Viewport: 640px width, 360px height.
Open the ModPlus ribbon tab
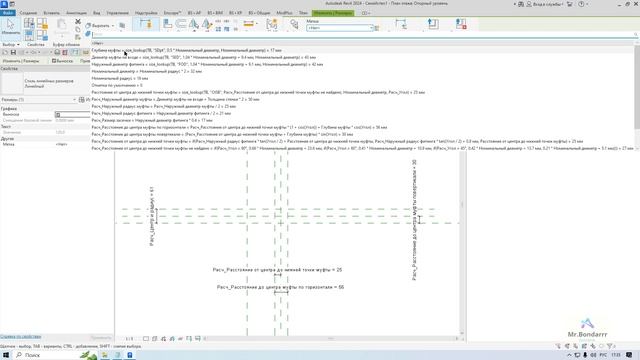point(284,13)
